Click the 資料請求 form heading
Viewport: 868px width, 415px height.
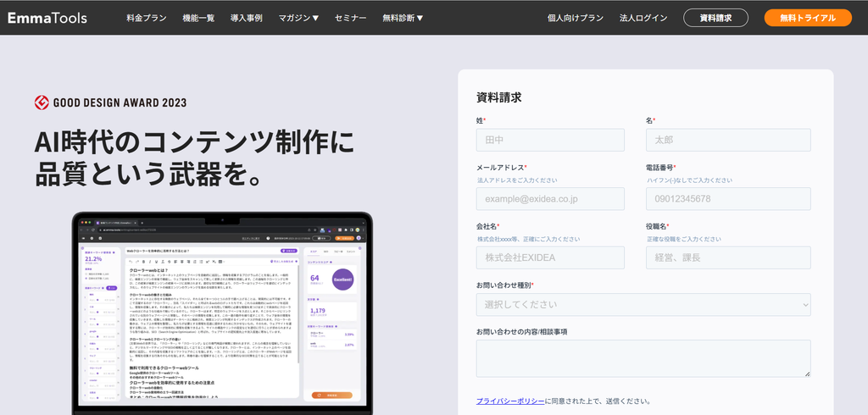point(498,97)
